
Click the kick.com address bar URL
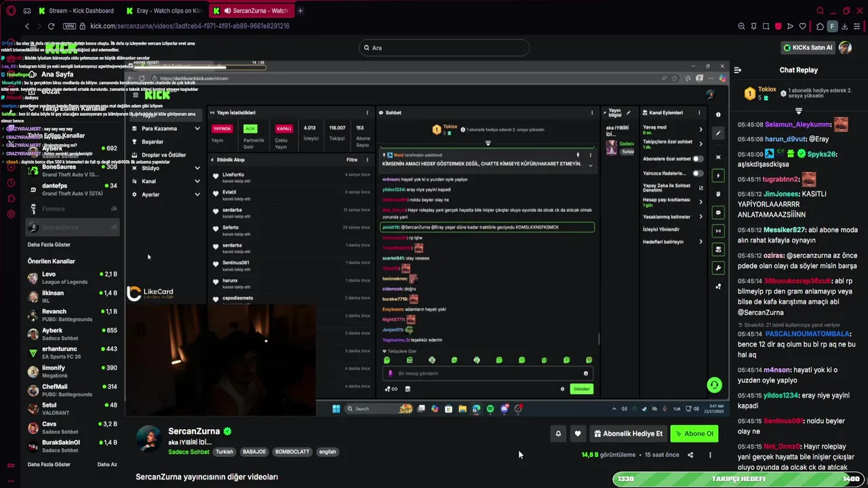(x=190, y=26)
